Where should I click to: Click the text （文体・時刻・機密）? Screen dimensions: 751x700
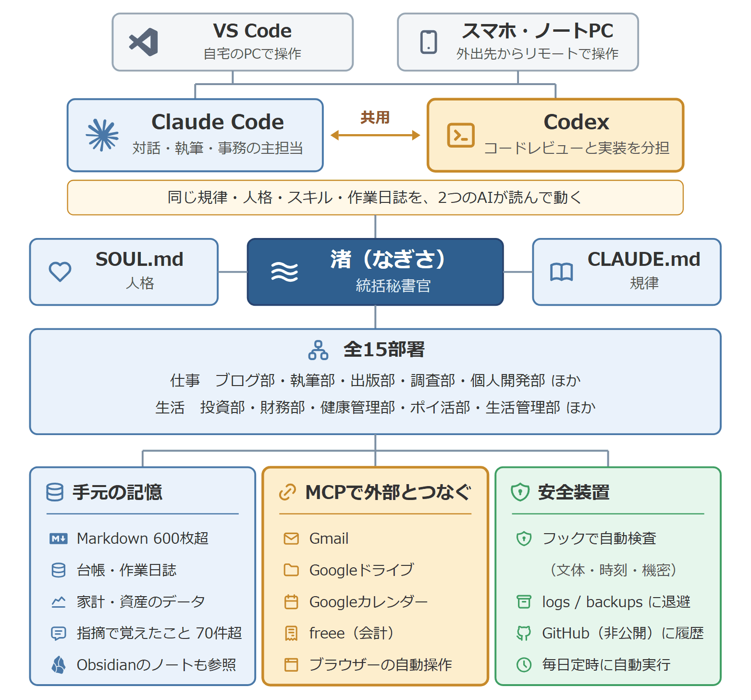(613, 570)
